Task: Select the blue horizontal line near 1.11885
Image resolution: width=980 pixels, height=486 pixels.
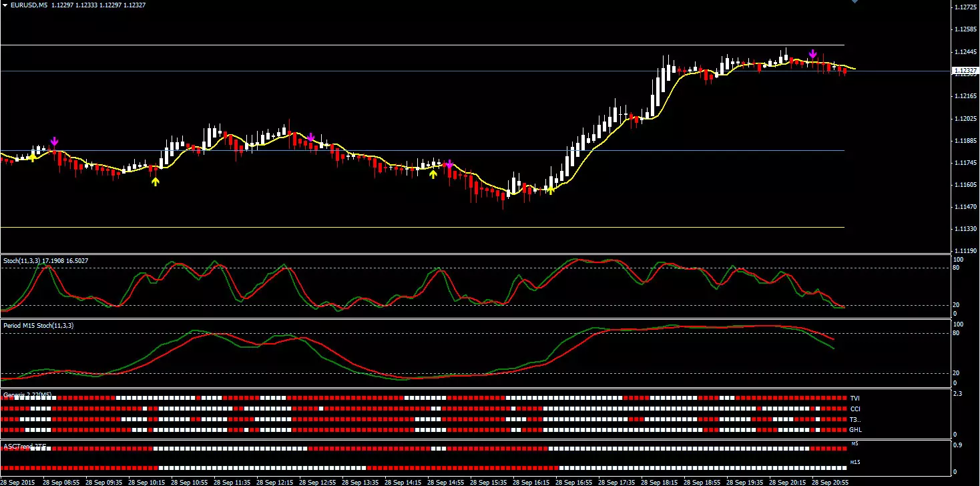Action: pyautogui.click(x=422, y=150)
